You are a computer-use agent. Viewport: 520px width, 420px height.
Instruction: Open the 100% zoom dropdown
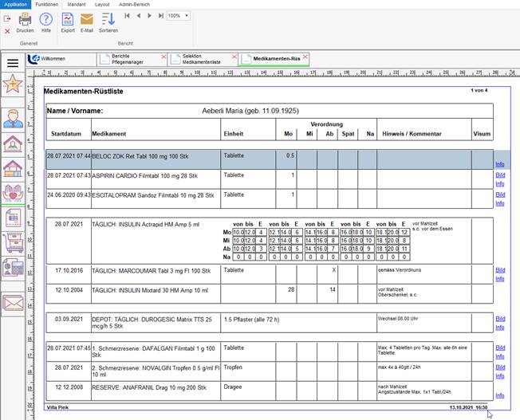(x=178, y=15)
